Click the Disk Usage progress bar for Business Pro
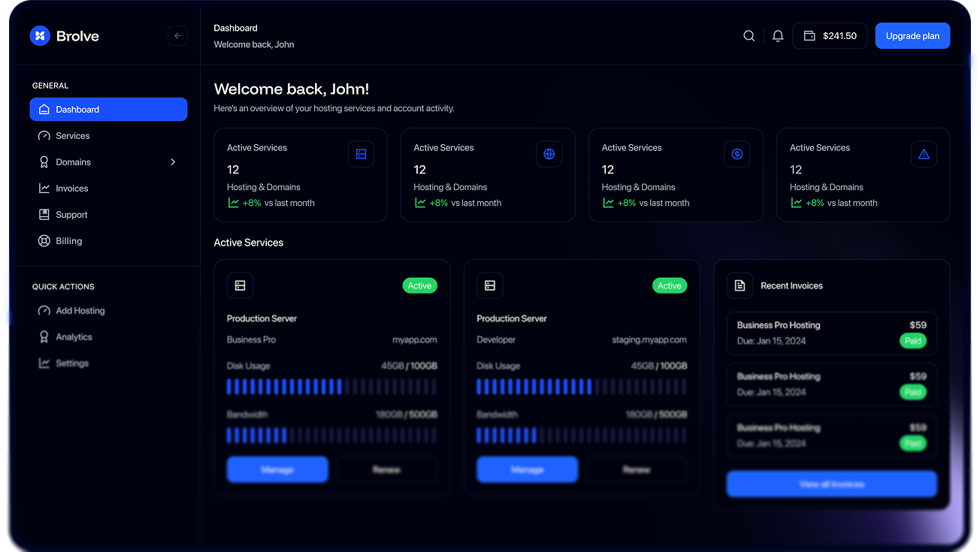Image resolution: width=980 pixels, height=552 pixels. tap(332, 386)
